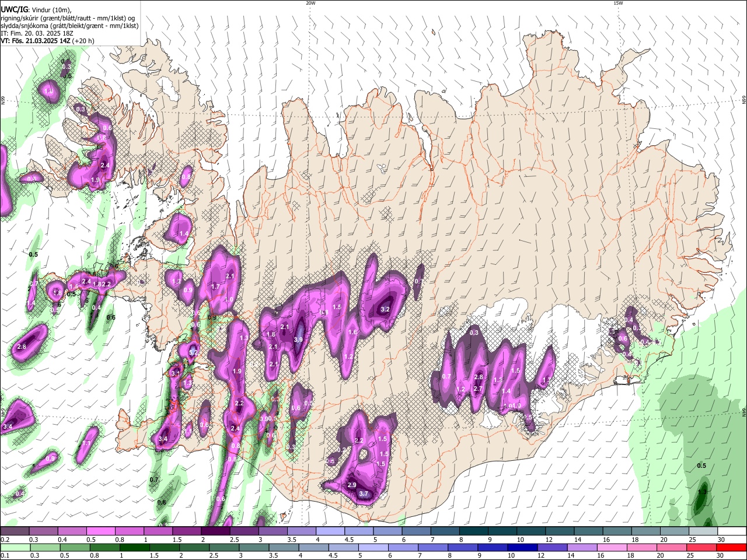Screen dimensions: 747x560
Task: Click the 'slydda/snjókoma (grátt/bleikt/grænt - mm/1klst)' line
Action: 69,26
